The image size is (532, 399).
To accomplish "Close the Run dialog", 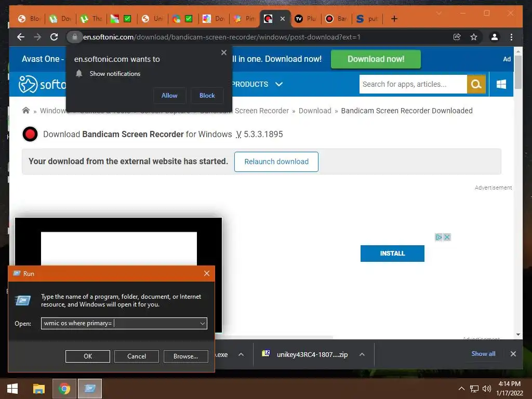I will click(x=207, y=273).
